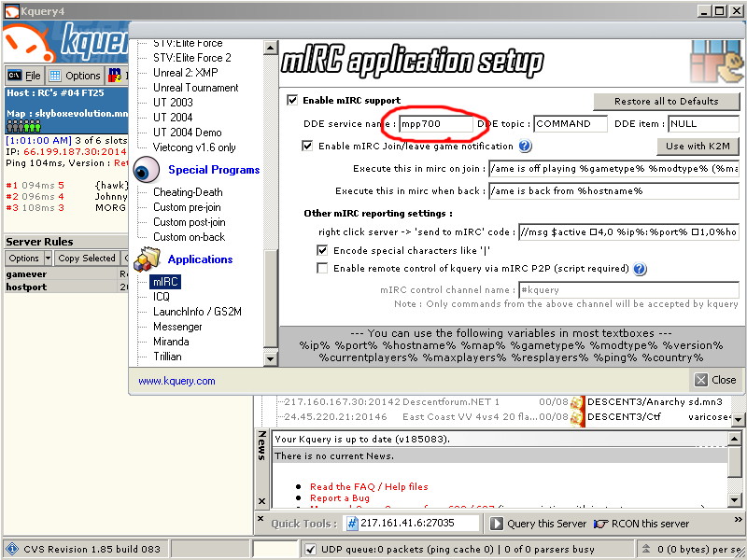Open Server Rules Options dropdown arrow
The image size is (747, 560).
click(48, 259)
